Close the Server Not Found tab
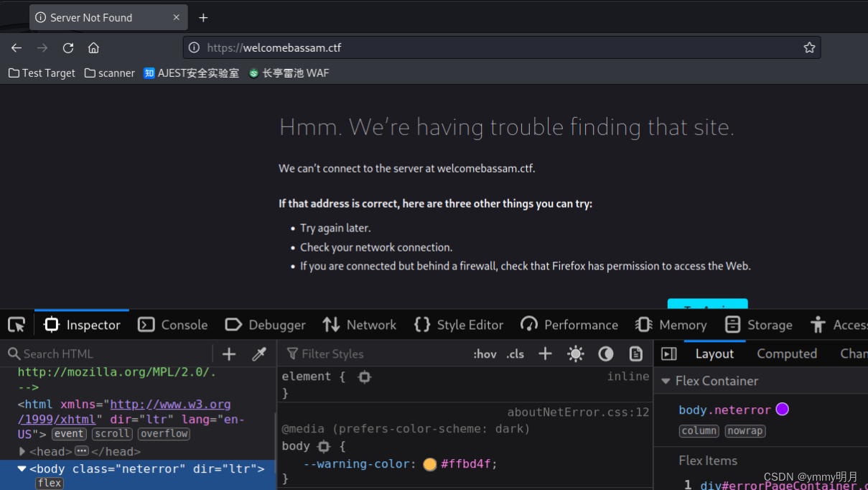The height and width of the screenshot is (490, 868). pos(177,17)
